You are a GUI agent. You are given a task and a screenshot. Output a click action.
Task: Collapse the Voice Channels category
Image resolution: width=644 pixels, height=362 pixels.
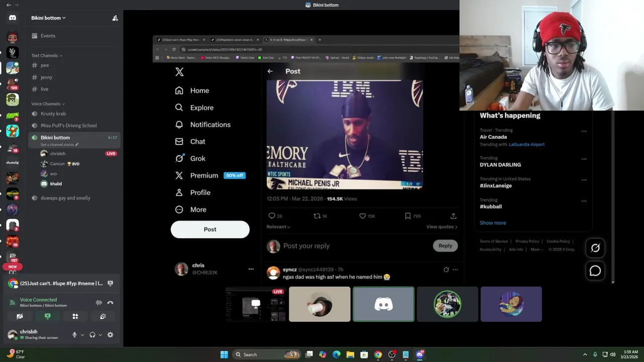[48, 104]
